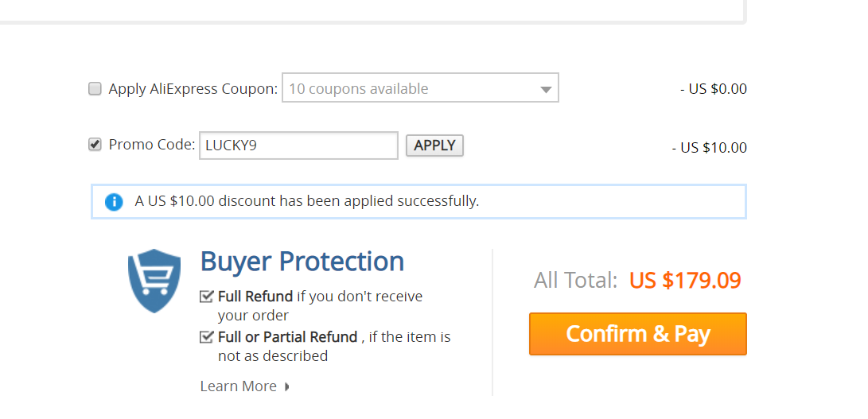Screen dimensions: 868x419
Task: Open the 10 coupons available dropdown
Action: pos(420,87)
